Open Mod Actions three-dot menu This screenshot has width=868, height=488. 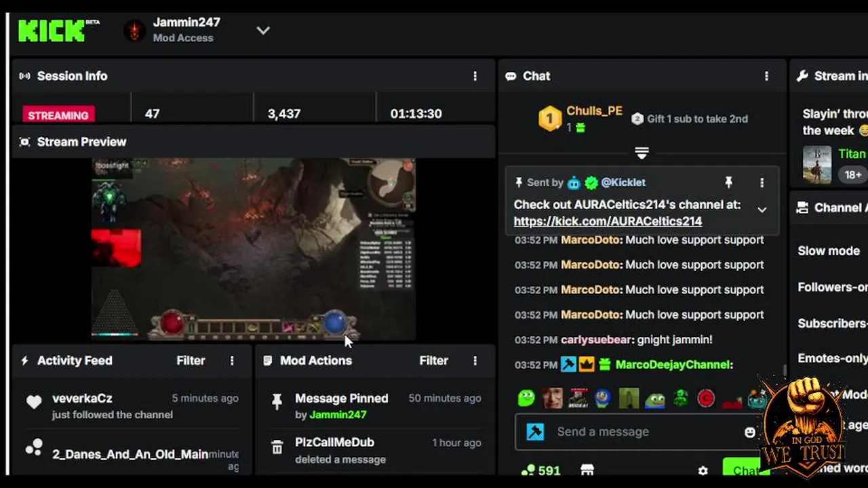(x=475, y=361)
